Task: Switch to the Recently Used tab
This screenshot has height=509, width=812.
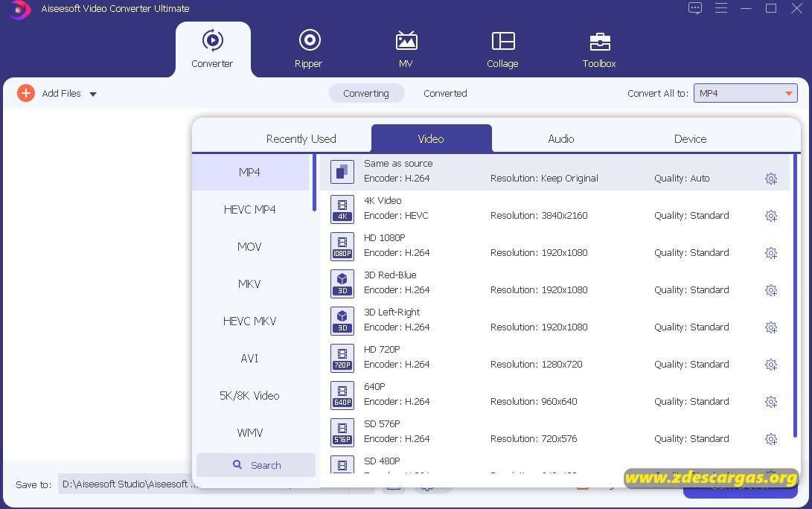Action: click(301, 138)
